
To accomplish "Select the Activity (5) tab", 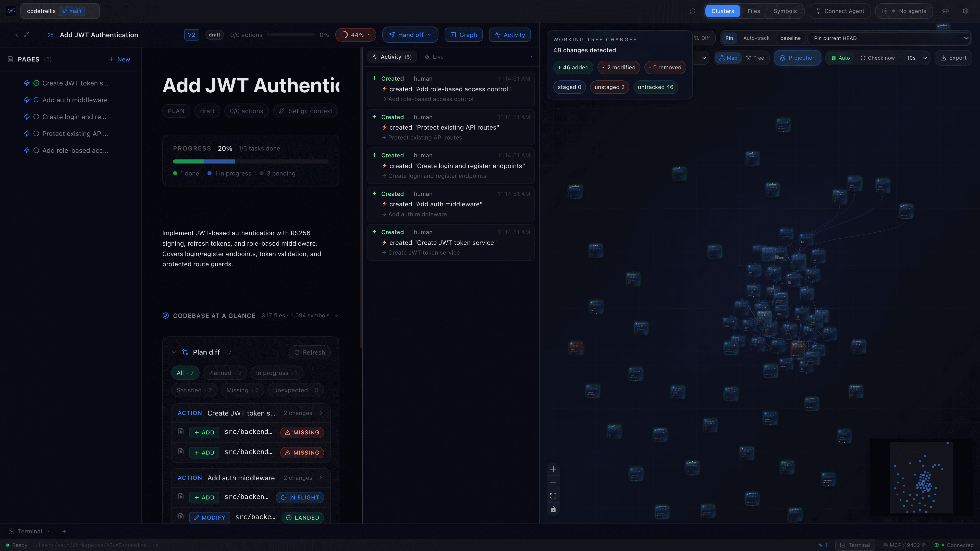I will point(392,57).
